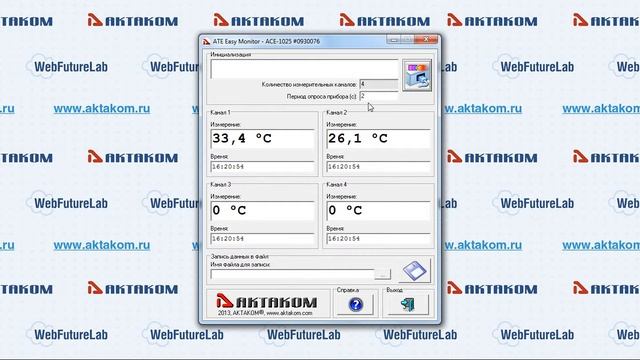Close the ATE Easy Monitor window

[426, 40]
